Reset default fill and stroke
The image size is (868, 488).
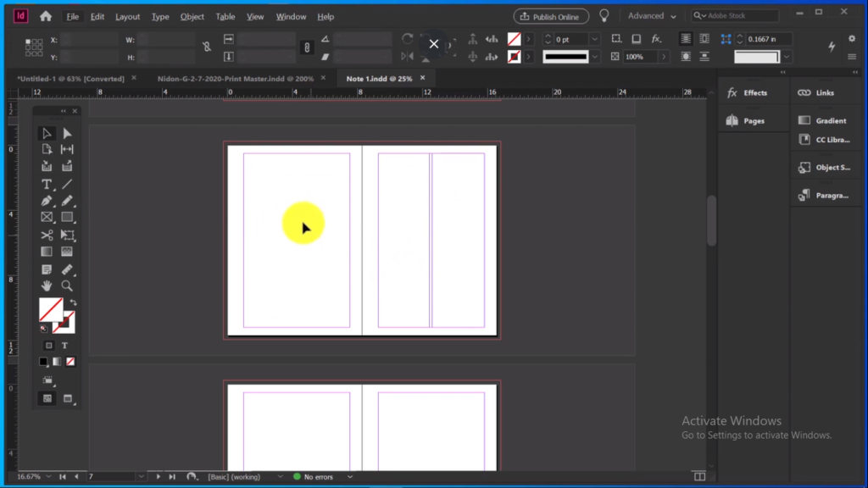click(44, 329)
